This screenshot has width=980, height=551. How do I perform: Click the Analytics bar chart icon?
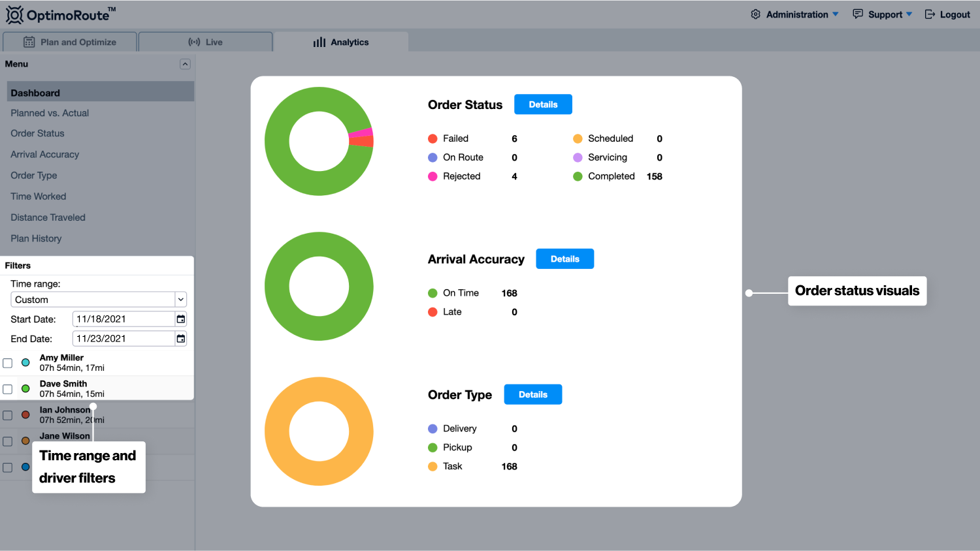tap(319, 42)
